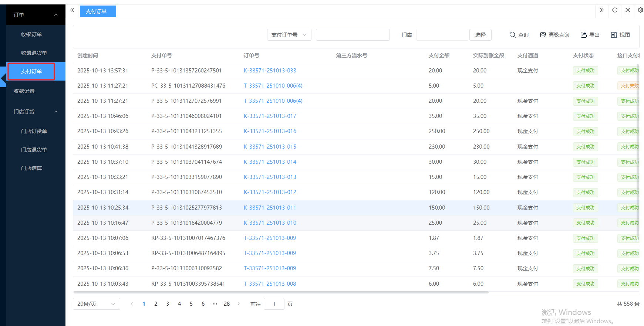Viewport: 644px width, 326px height.
Task: Click the refresh icon in tab bar
Action: point(615,10)
